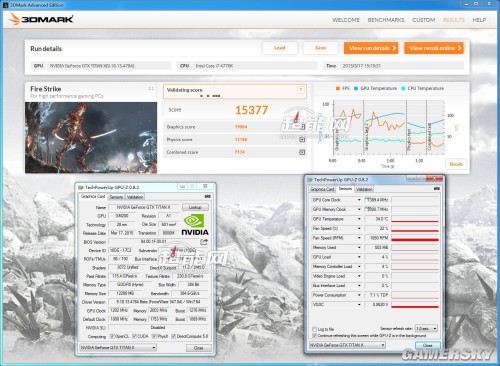
Task: Open the Sensor refresh rate dropdown
Action: click(426, 329)
